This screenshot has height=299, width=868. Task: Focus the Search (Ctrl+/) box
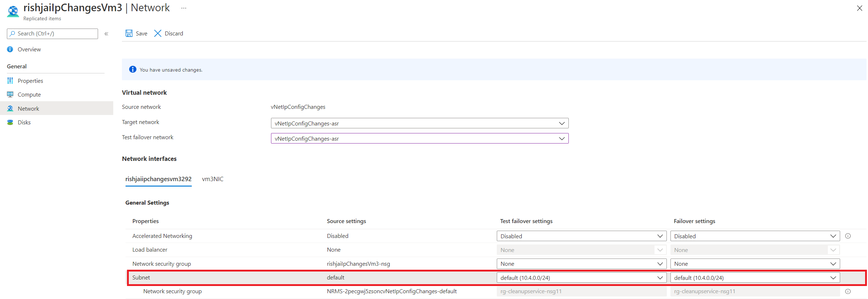(52, 34)
